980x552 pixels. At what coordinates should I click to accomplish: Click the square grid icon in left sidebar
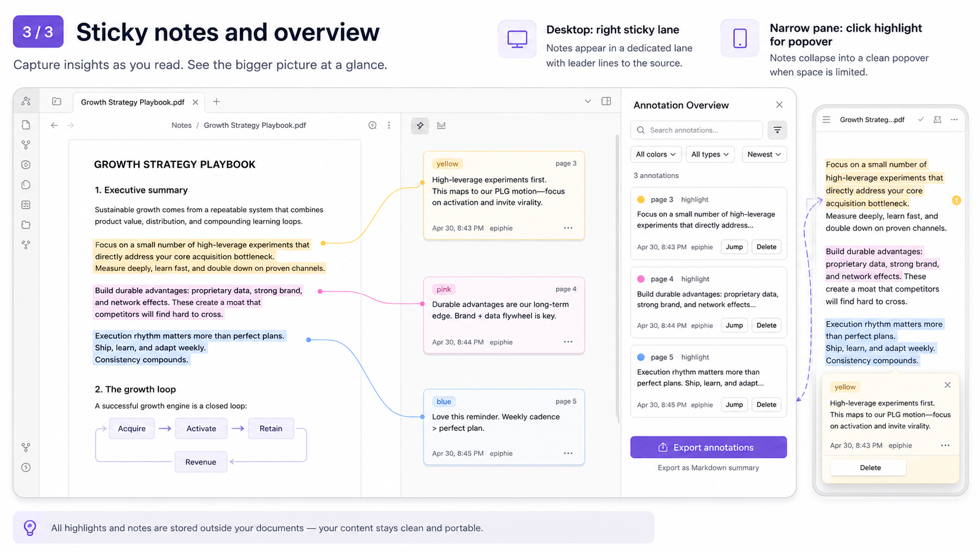(26, 205)
